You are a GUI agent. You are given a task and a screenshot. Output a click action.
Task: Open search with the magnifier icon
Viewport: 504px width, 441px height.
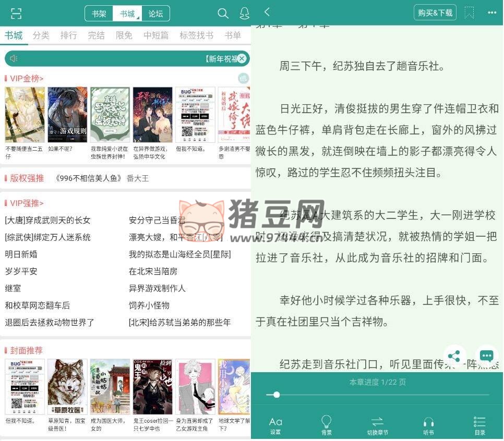[x=223, y=14]
